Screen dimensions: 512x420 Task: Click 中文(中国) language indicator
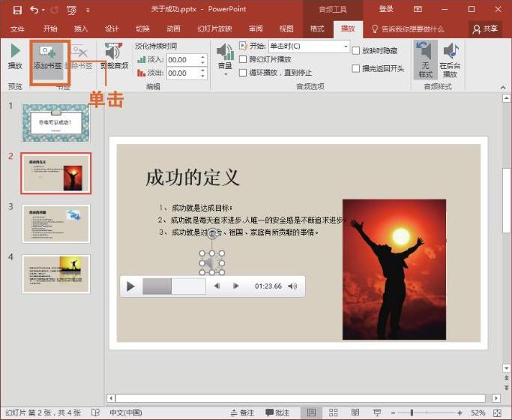click(126, 412)
